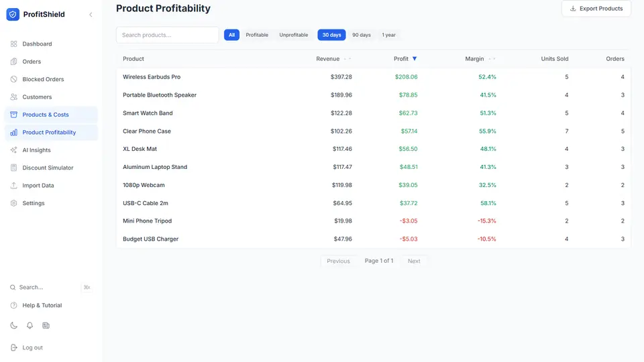
Task: Click the Help & Tutorial question icon
Action: (x=13, y=306)
